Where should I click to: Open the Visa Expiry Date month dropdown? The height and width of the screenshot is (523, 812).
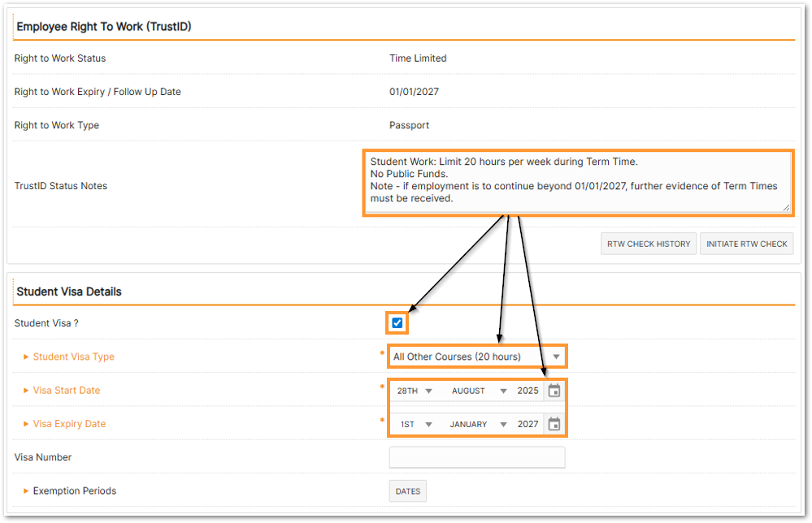478,424
